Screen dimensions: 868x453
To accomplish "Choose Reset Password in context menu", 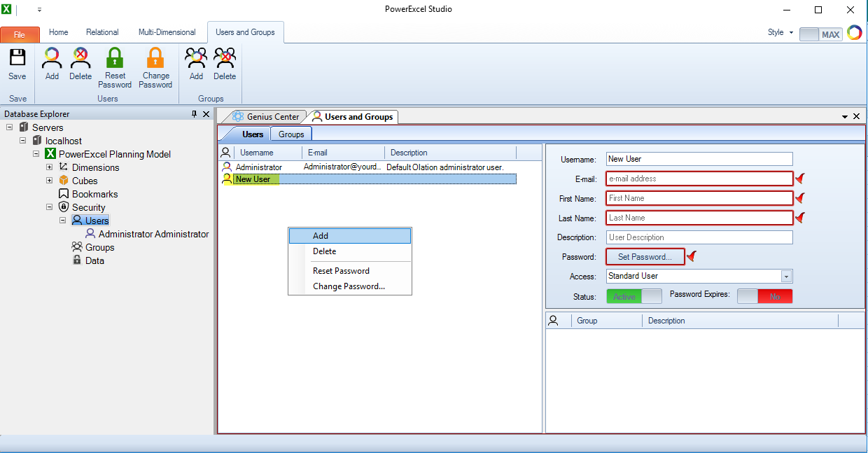I will [350, 271].
